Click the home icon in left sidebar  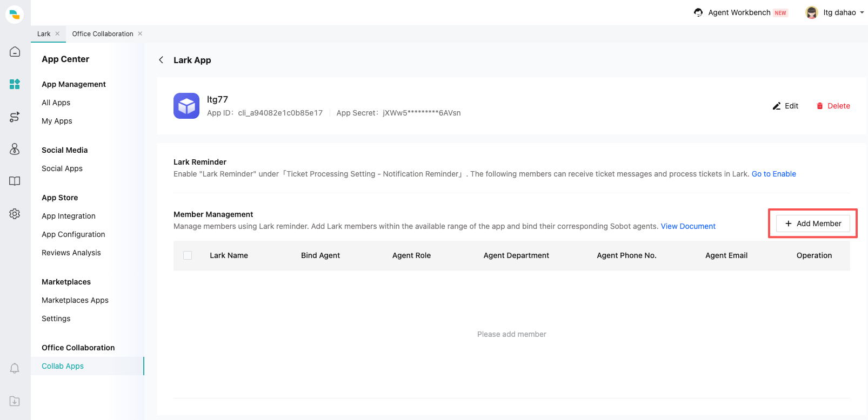(15, 52)
